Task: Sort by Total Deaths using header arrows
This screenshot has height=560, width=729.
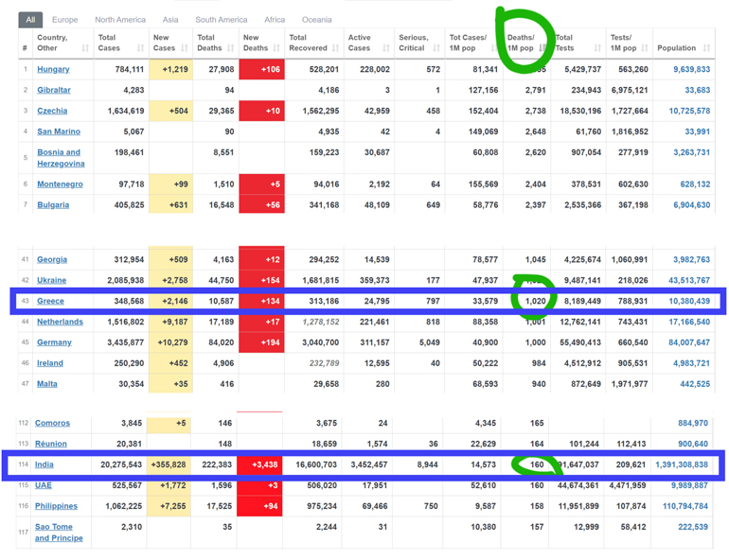Action: pyautogui.click(x=229, y=48)
